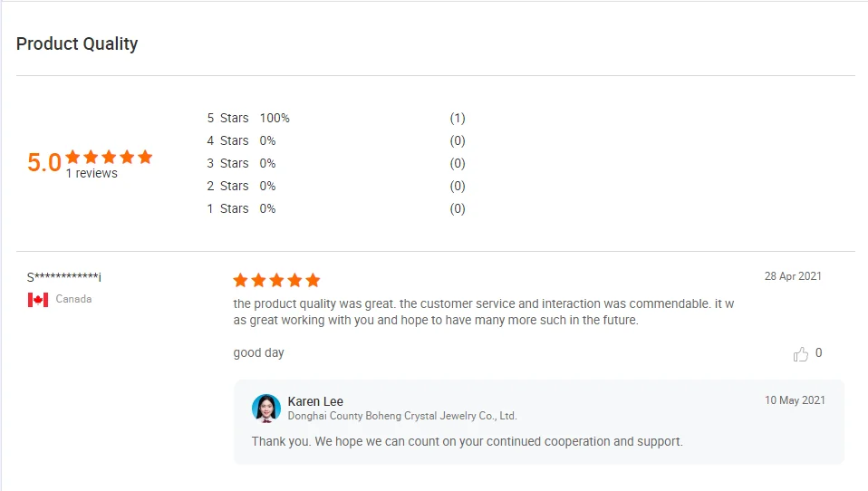Filter reviews by 4 Stars row
Screen dimensions: 868x491
tap(227, 140)
